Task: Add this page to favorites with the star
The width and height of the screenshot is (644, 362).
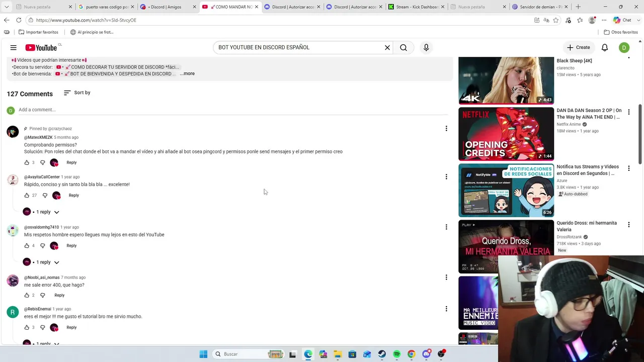Action: coord(556,20)
